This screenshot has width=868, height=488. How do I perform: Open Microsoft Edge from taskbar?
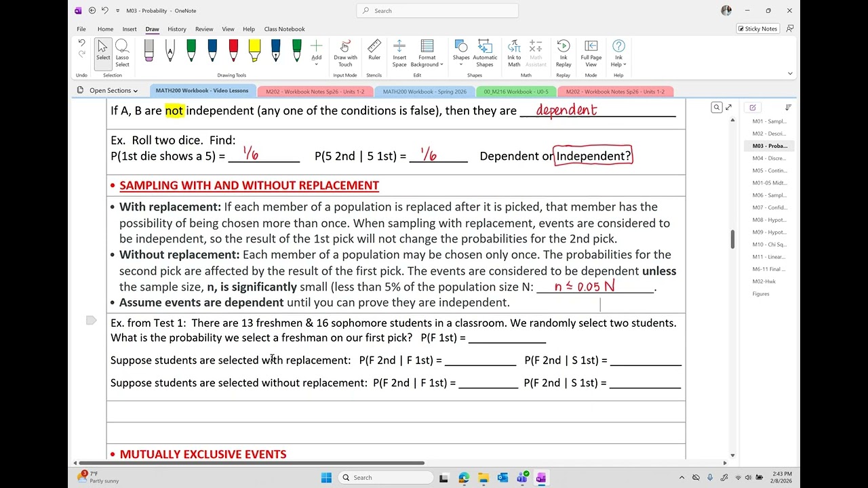coord(464,477)
